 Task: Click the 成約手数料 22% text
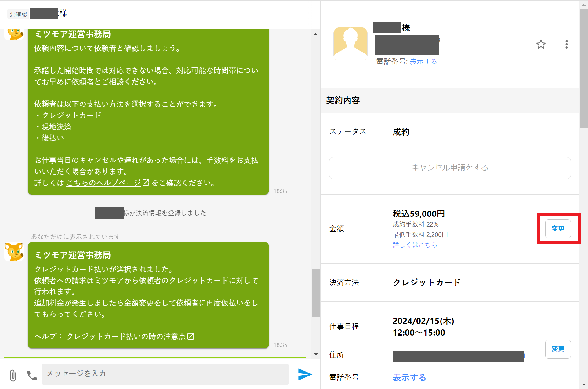(415, 224)
